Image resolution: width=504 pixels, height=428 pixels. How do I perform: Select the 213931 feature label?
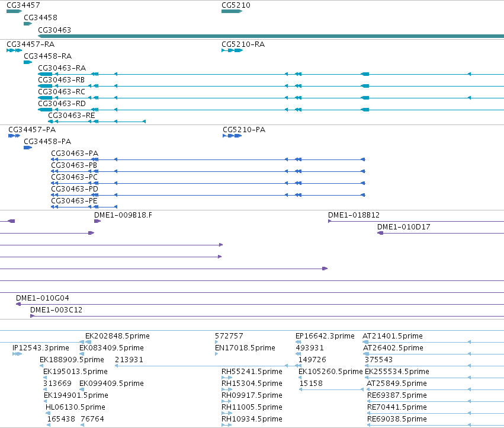click(x=129, y=360)
